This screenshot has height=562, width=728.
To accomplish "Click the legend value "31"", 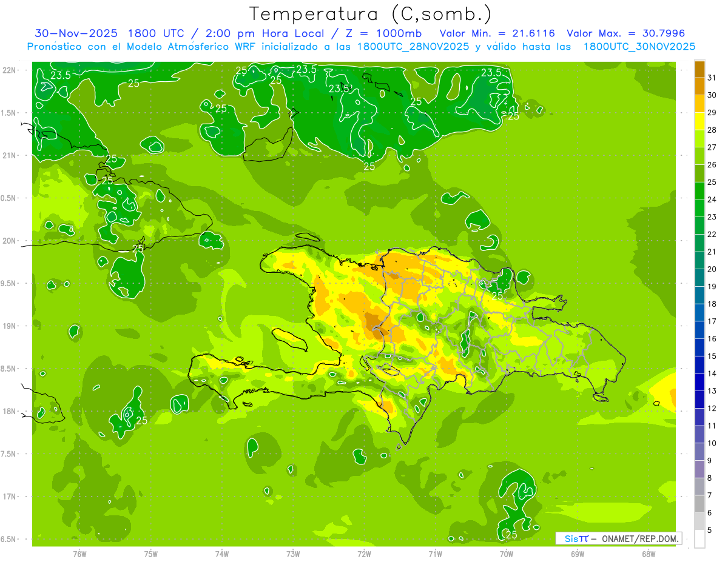I will click(x=712, y=78).
